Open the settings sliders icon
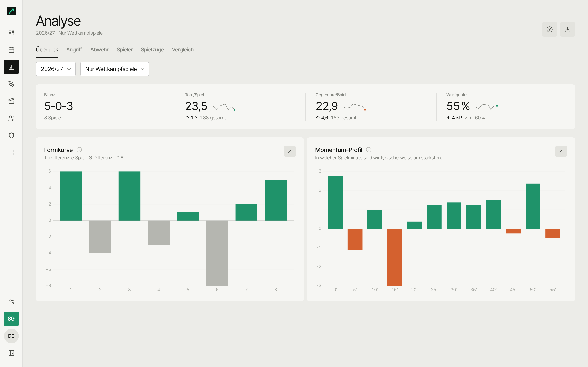 pos(11,302)
